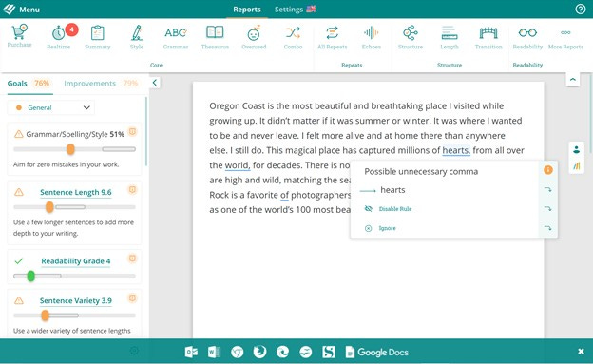Click the Sentence Length slider handle

pyautogui.click(x=49, y=207)
